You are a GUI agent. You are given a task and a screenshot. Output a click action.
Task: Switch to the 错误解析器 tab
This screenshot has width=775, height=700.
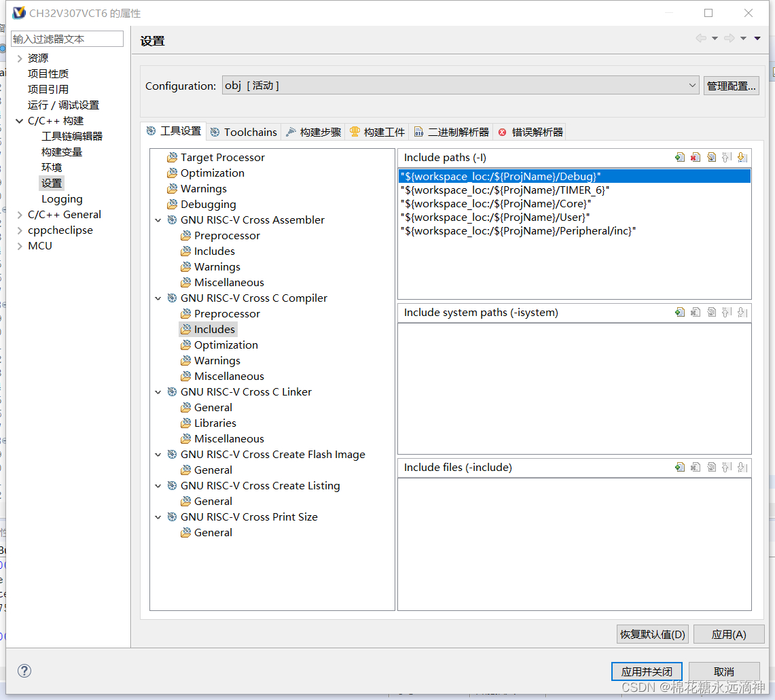[x=530, y=132]
